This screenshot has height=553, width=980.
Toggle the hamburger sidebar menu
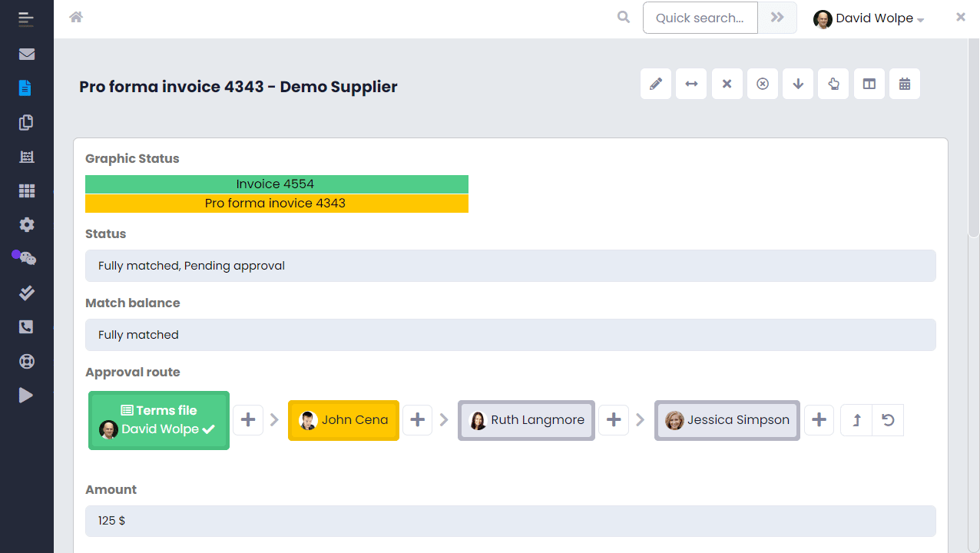pos(27,19)
